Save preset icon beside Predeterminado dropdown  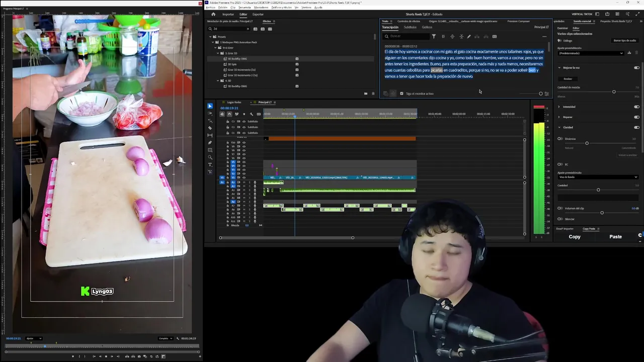pos(629,53)
